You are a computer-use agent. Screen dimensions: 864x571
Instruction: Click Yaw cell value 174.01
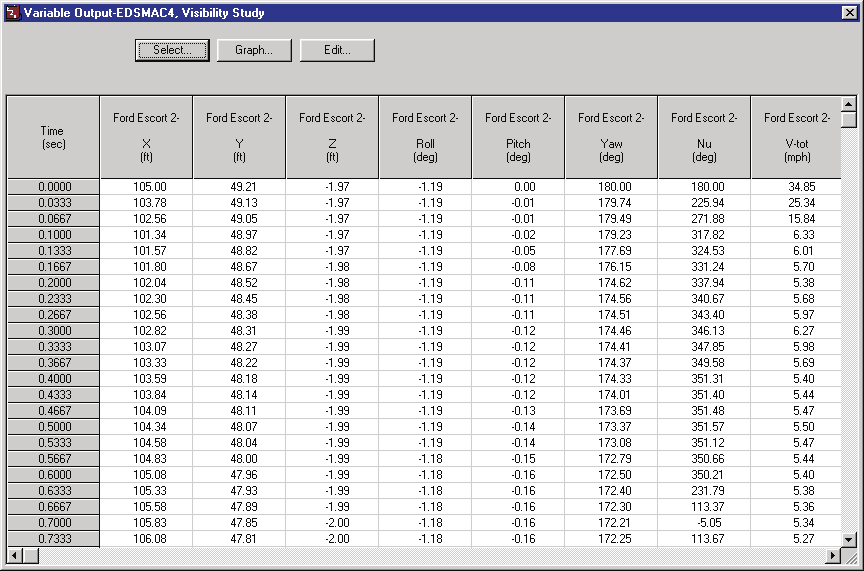click(x=612, y=395)
